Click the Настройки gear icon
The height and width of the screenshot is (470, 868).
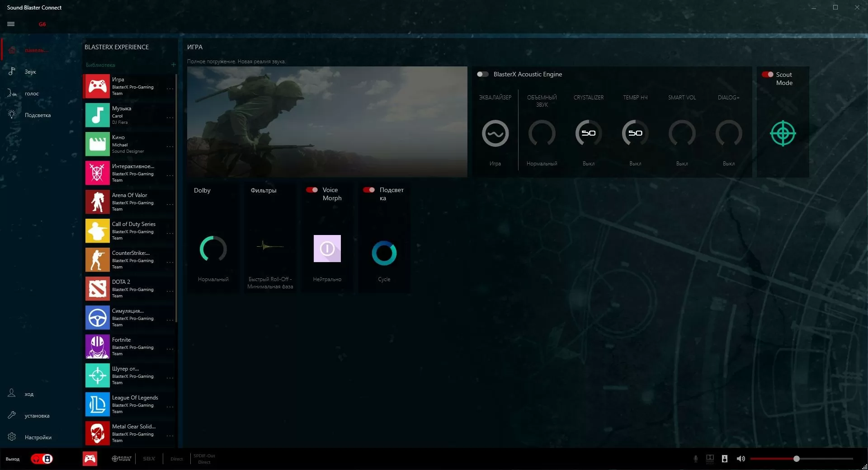[12, 437]
